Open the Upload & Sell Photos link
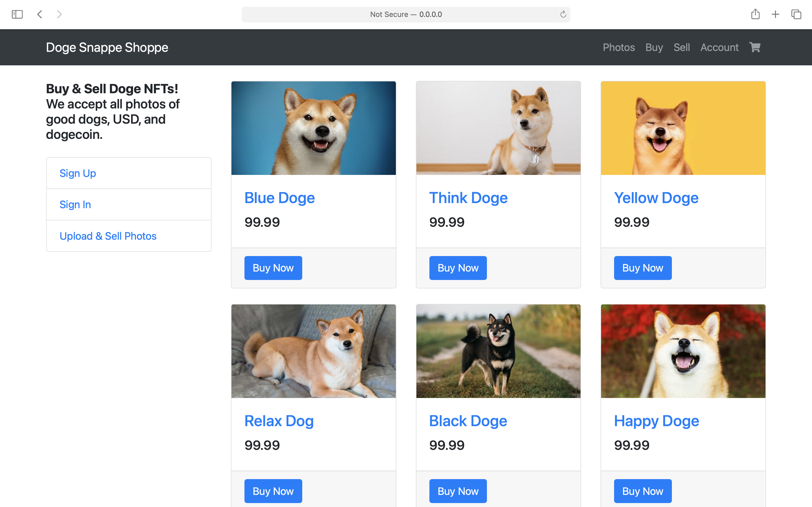The height and width of the screenshot is (507, 812). [x=108, y=236]
